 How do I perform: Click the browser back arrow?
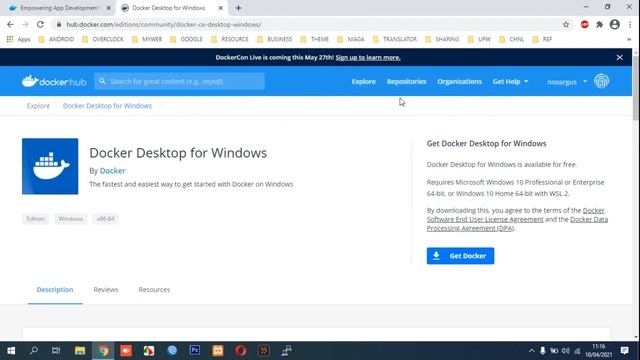pyautogui.click(x=10, y=24)
